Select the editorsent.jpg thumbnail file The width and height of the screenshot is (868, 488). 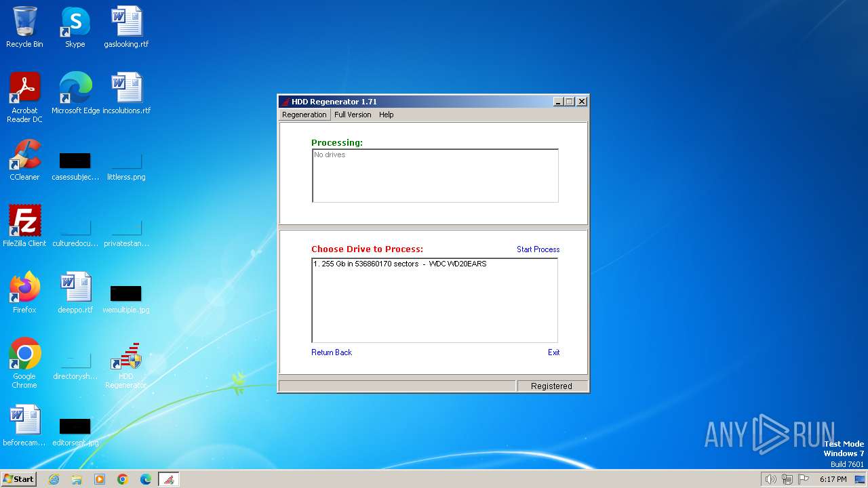click(x=75, y=430)
